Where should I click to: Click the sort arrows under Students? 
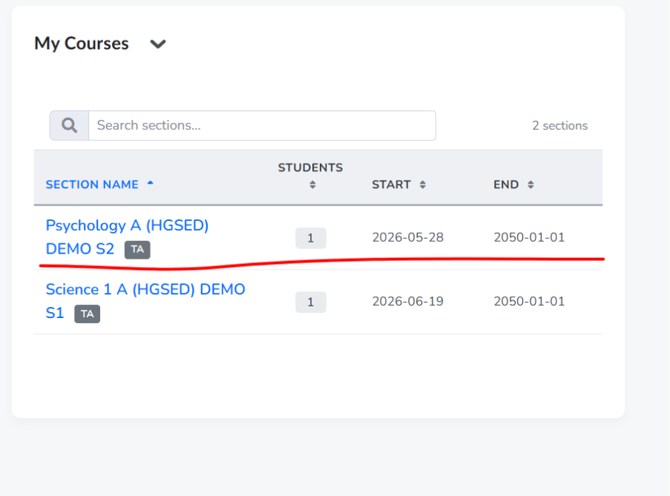(x=313, y=185)
